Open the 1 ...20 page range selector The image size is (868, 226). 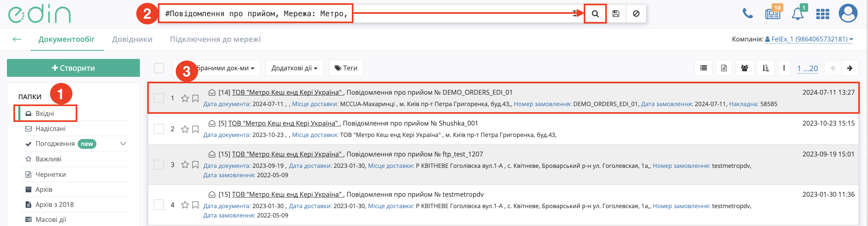pos(807,68)
